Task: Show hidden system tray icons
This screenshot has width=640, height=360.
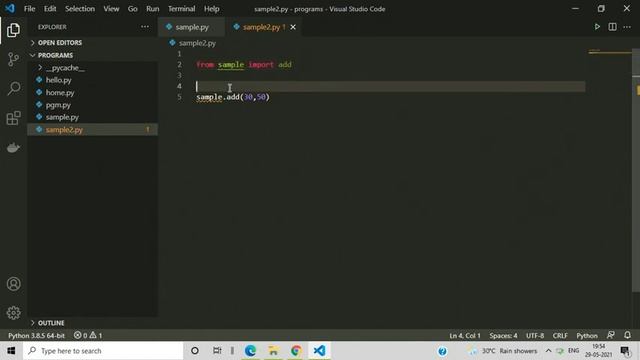Action: tap(549, 351)
